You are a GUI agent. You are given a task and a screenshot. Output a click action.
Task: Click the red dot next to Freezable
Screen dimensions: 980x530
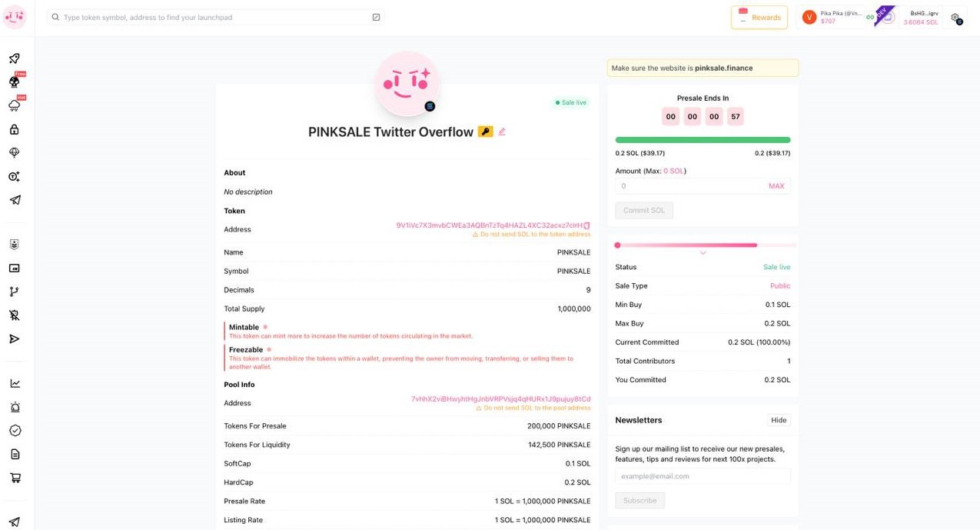point(269,349)
